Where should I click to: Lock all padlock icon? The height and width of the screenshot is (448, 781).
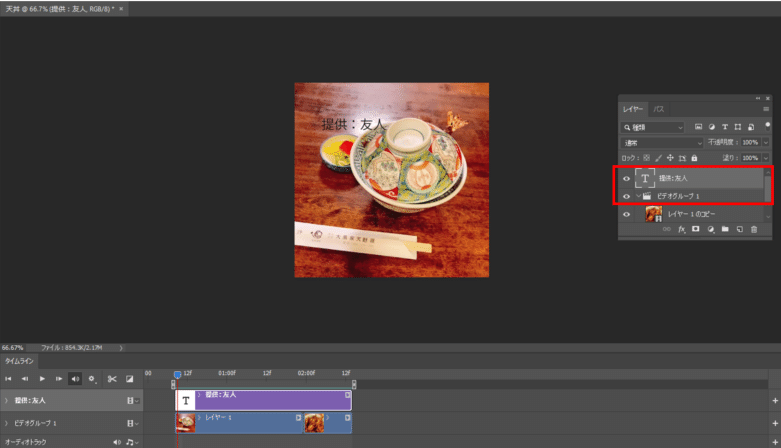click(694, 158)
